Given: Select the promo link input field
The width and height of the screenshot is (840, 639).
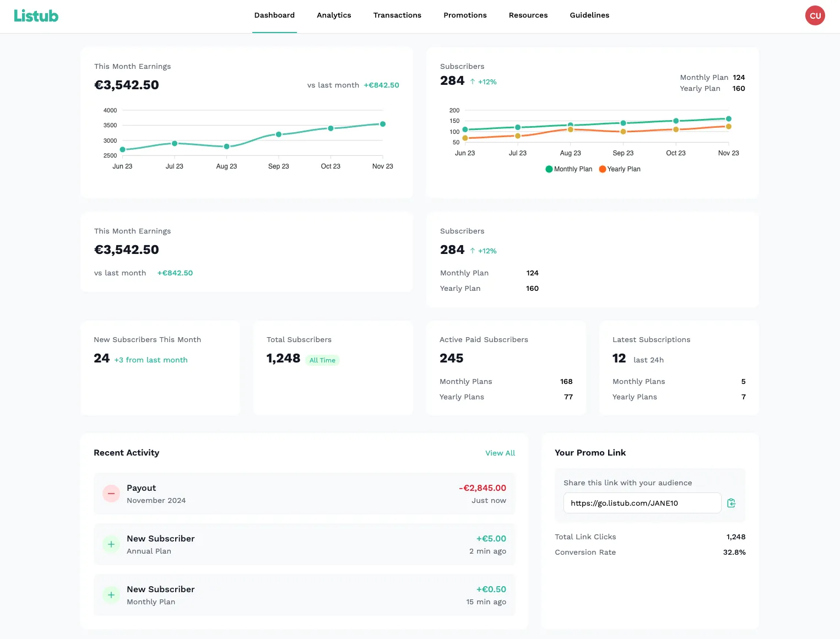Looking at the screenshot, I should click(x=642, y=503).
